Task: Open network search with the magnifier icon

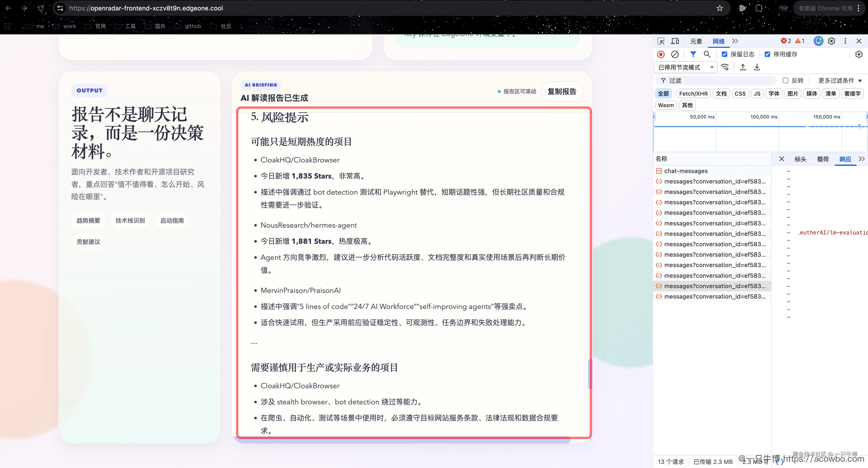Action: point(707,54)
